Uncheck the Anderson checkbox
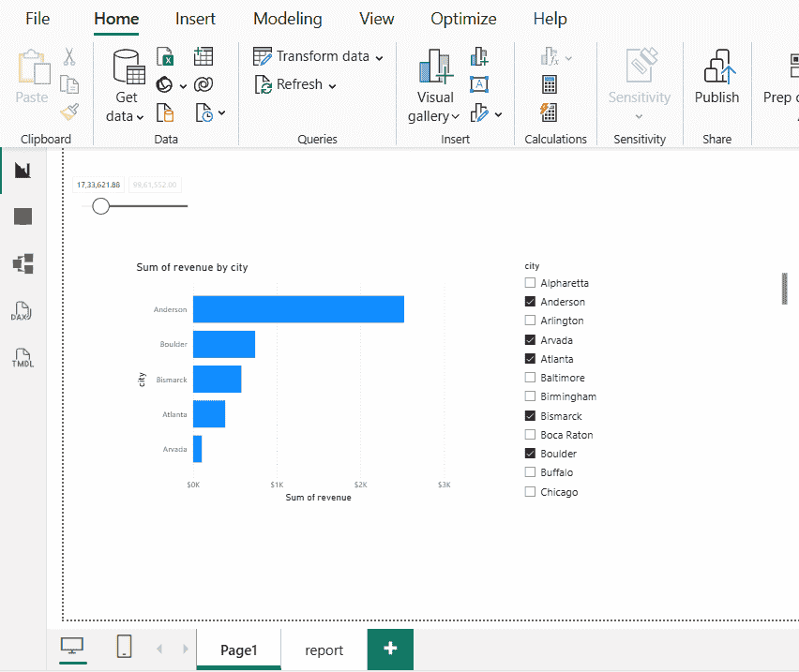Image resolution: width=799 pixels, height=672 pixels. pos(530,302)
